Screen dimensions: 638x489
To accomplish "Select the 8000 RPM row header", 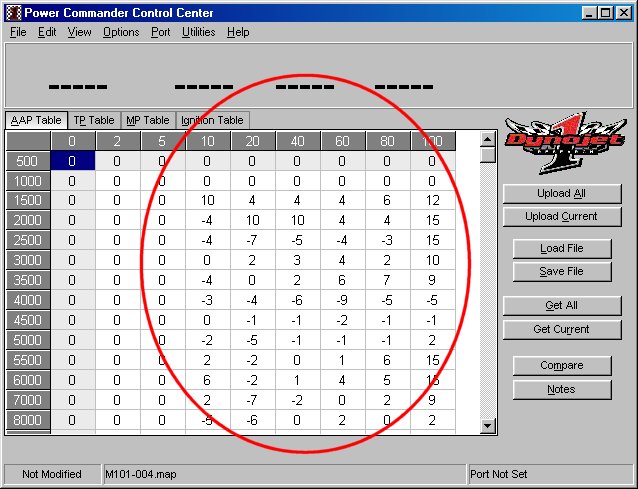I will point(28,420).
